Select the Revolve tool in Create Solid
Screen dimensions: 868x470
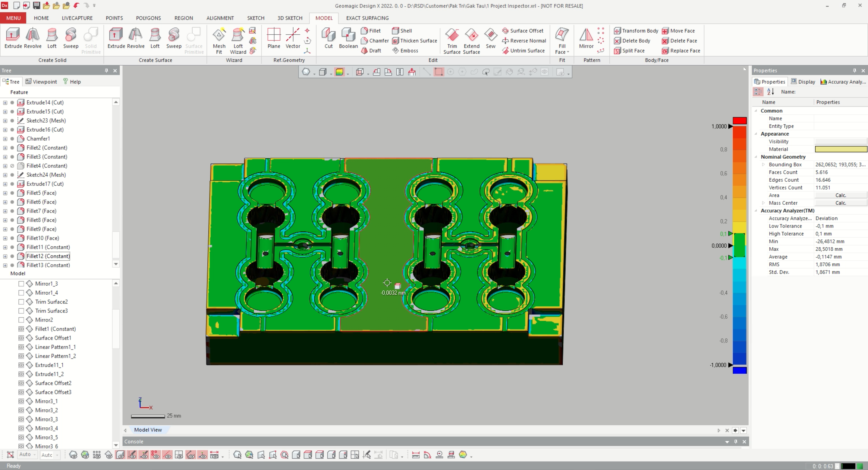tap(33, 38)
